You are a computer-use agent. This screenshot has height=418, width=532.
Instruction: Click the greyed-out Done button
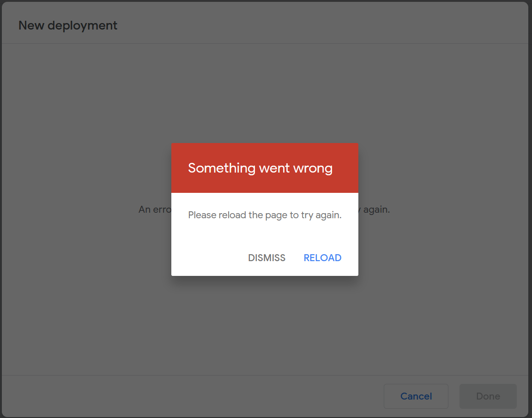point(488,396)
